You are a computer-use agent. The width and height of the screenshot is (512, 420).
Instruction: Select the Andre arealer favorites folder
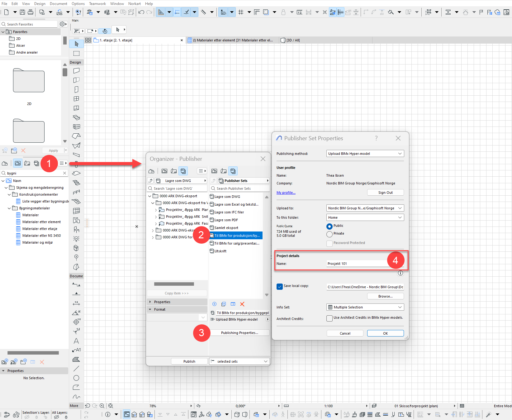coord(27,52)
